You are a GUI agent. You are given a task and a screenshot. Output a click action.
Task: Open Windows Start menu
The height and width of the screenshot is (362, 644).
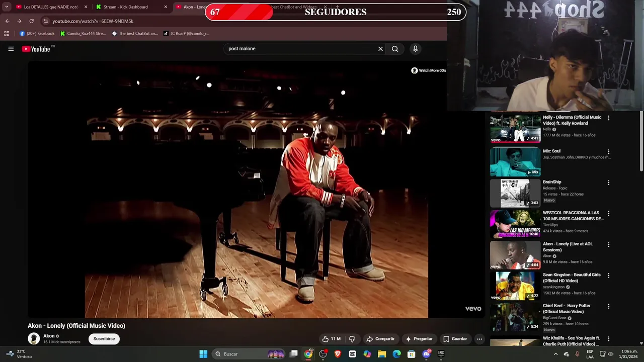203,354
